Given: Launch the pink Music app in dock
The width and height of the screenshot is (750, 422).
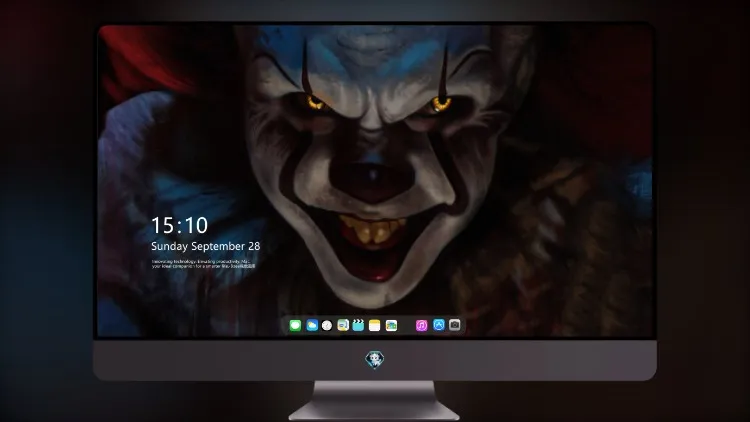Looking at the screenshot, I should coord(421,325).
